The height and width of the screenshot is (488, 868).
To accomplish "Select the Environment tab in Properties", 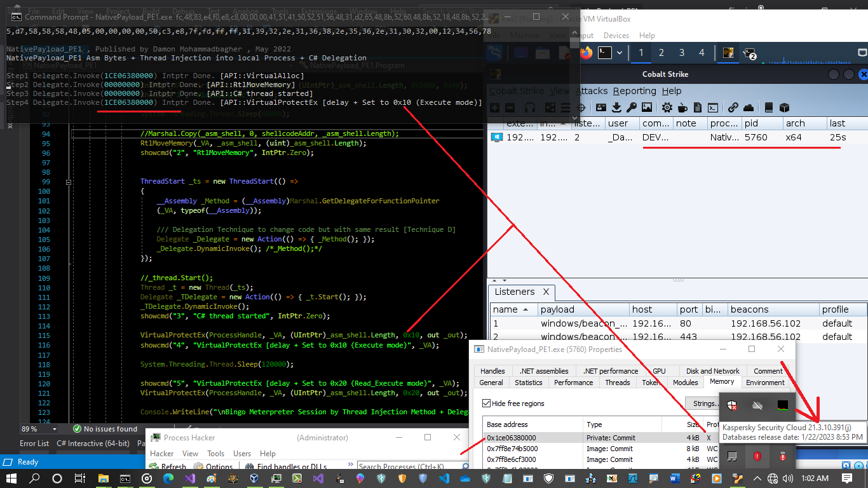I will coord(765,383).
